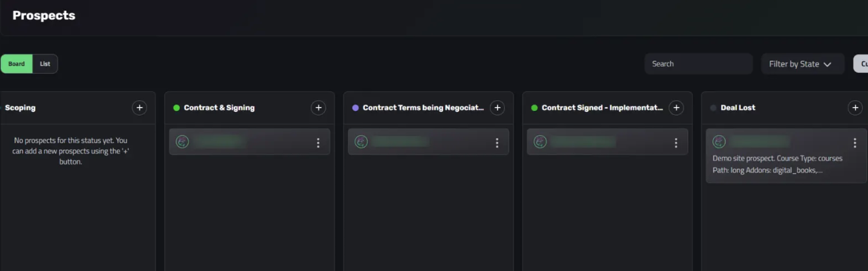Screen dimensions: 868x271
Task: Open options menu on Deal Lost card
Action: pyautogui.click(x=855, y=143)
